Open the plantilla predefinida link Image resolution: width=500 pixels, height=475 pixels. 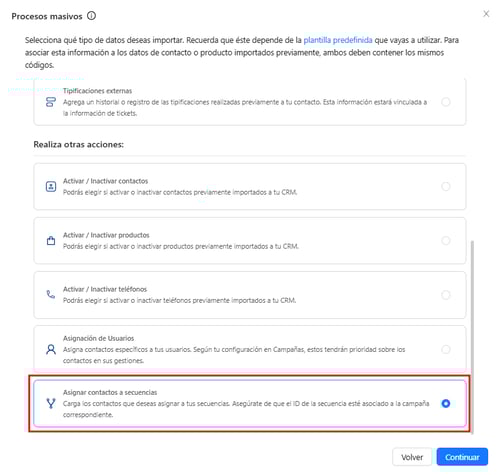click(x=338, y=40)
